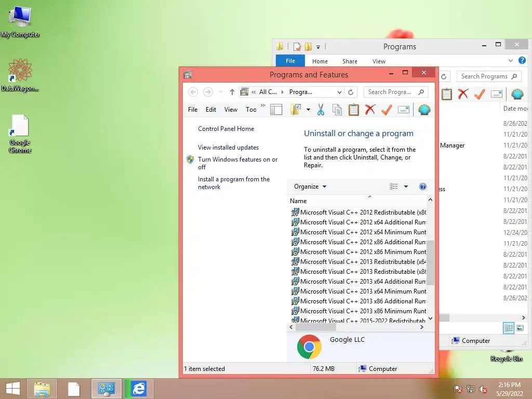Sort by the Name column header
Screen dimensions: 532x399
(x=357, y=201)
